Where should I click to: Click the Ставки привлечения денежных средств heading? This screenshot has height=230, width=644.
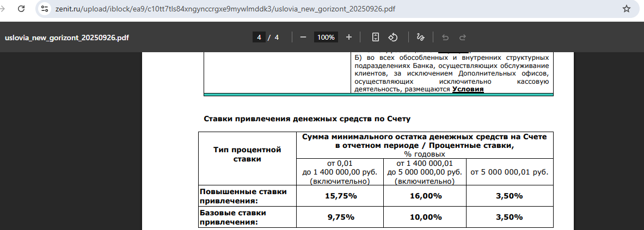coord(306,118)
